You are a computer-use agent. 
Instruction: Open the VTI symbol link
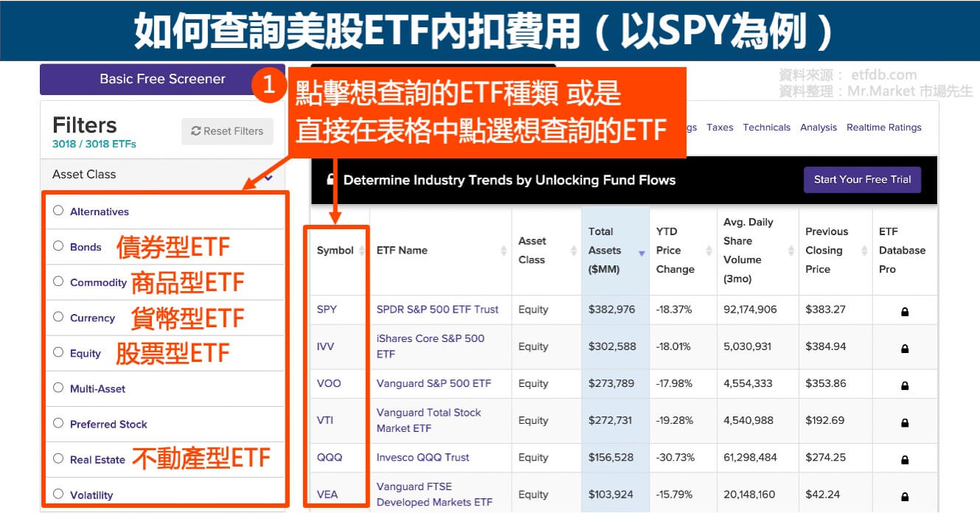click(x=324, y=420)
